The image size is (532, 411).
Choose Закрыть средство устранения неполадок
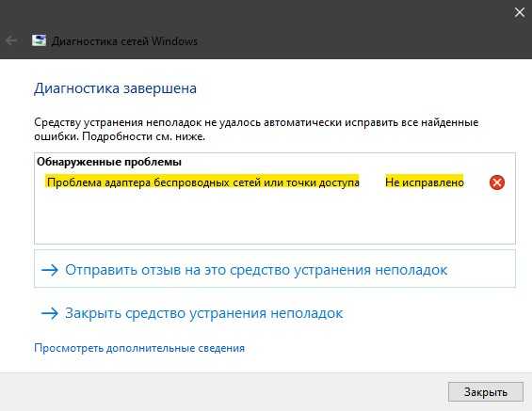(x=192, y=313)
